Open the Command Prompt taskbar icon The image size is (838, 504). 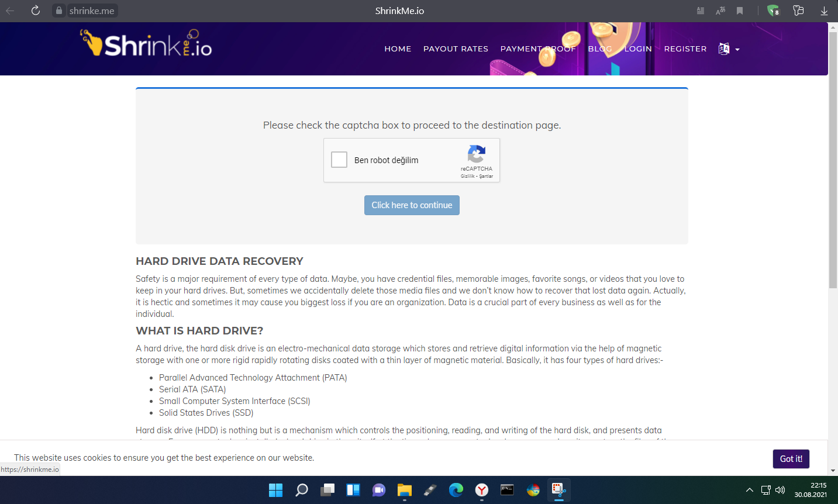(507, 490)
